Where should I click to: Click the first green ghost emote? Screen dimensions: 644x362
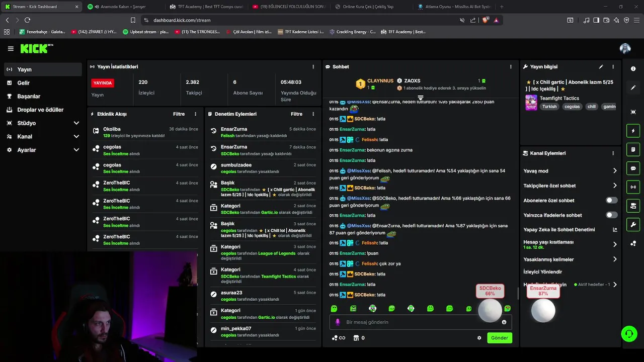334,308
